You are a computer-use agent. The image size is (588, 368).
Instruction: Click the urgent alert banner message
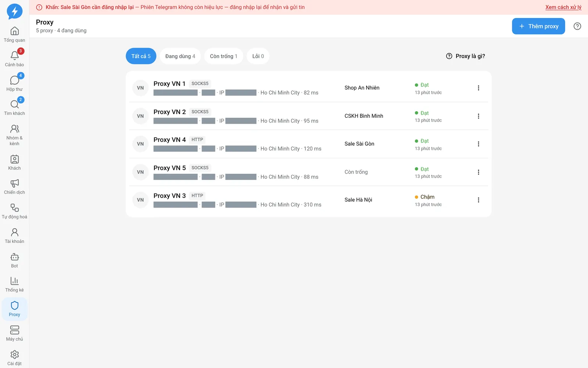point(175,7)
